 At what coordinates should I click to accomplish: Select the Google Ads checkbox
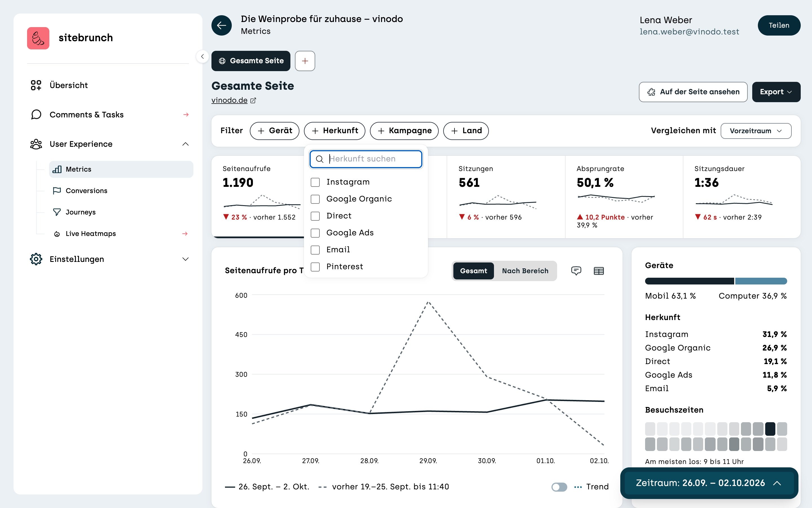pos(315,233)
